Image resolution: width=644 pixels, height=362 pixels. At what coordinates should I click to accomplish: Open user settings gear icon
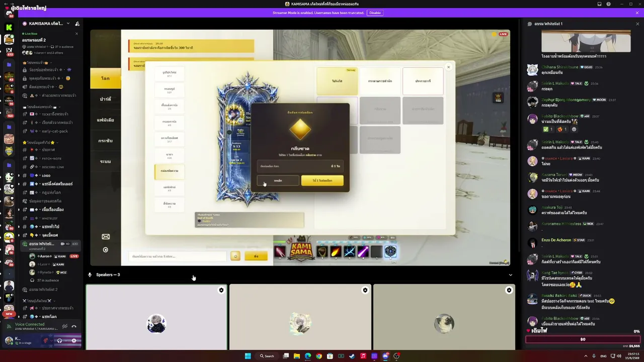coord(74,340)
